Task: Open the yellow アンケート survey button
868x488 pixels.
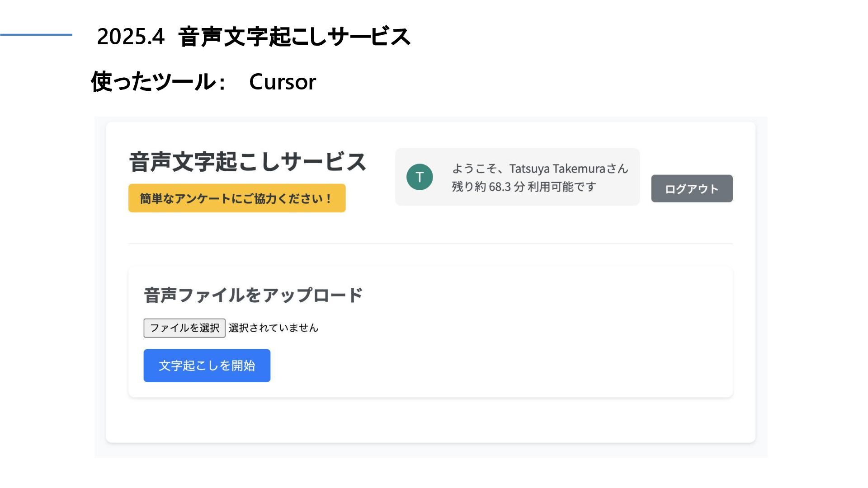Action: [x=237, y=198]
